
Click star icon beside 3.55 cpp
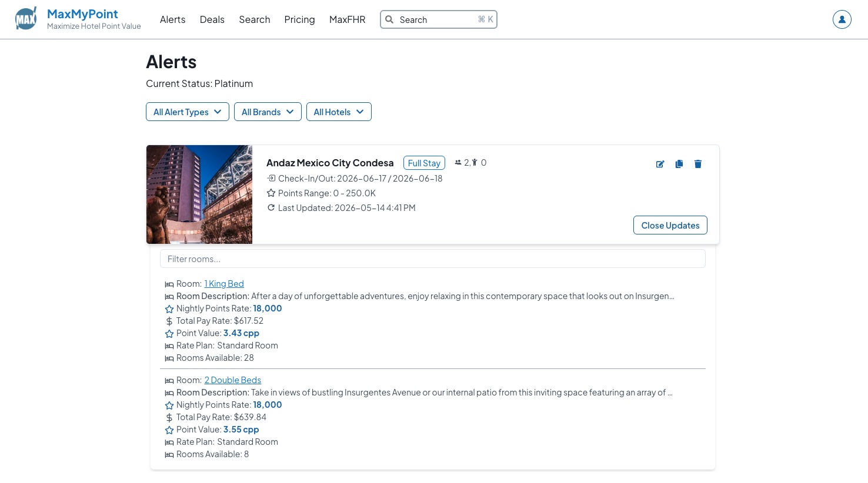coord(169,430)
